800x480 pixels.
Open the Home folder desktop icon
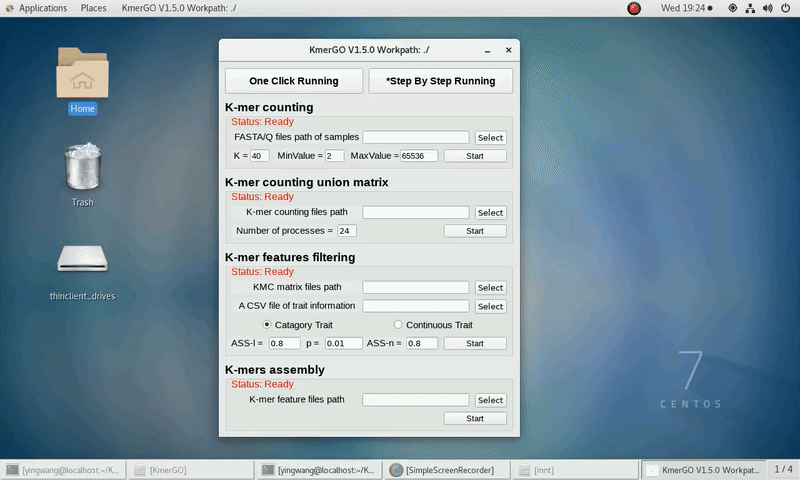[x=82, y=81]
